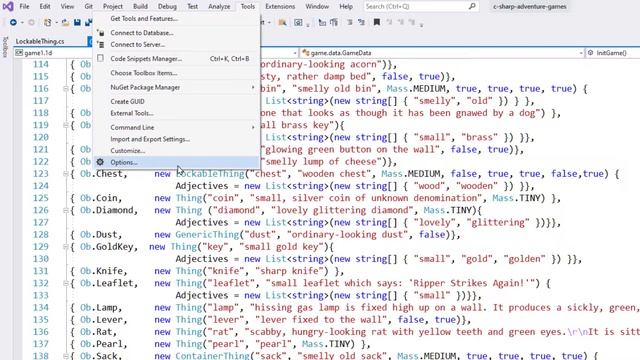Viewport: 640px width, 360px height.
Task: Collapse the code block at line 119
Action: [65, 125]
